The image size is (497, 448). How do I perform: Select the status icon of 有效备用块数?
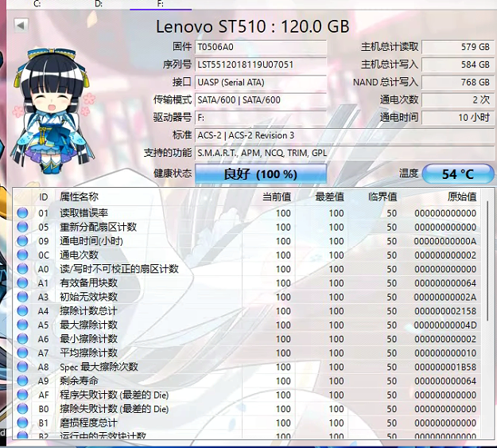click(x=23, y=283)
